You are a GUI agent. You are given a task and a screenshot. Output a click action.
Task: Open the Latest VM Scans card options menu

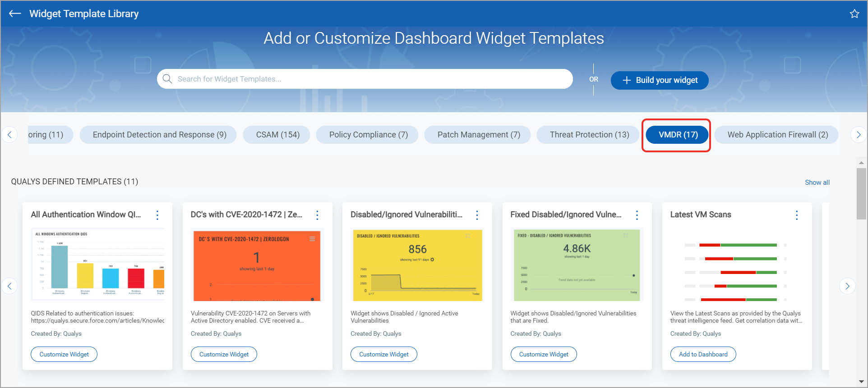point(797,215)
